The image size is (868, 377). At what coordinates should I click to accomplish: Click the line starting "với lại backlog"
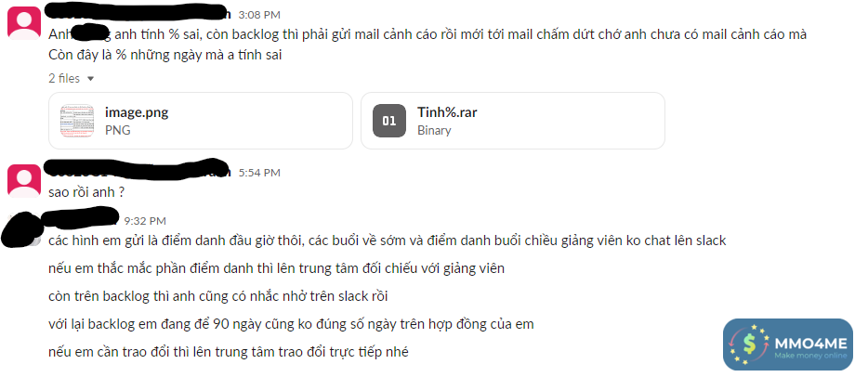click(291, 324)
